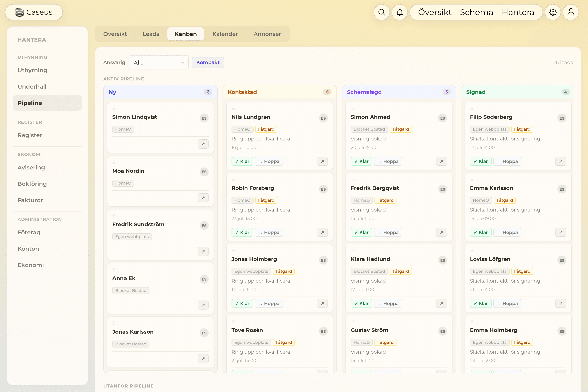Viewport: 588px width, 392px height.
Task: Open user profile icon
Action: 571,12
